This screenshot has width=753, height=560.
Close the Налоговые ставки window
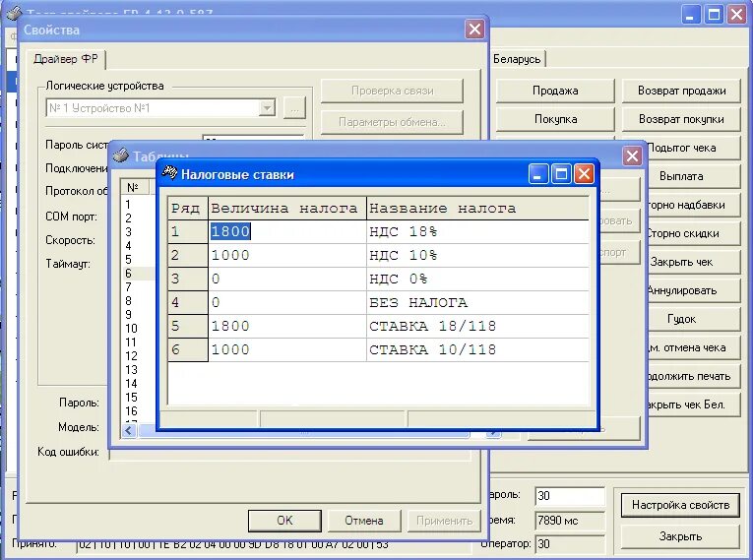pyautogui.click(x=584, y=173)
